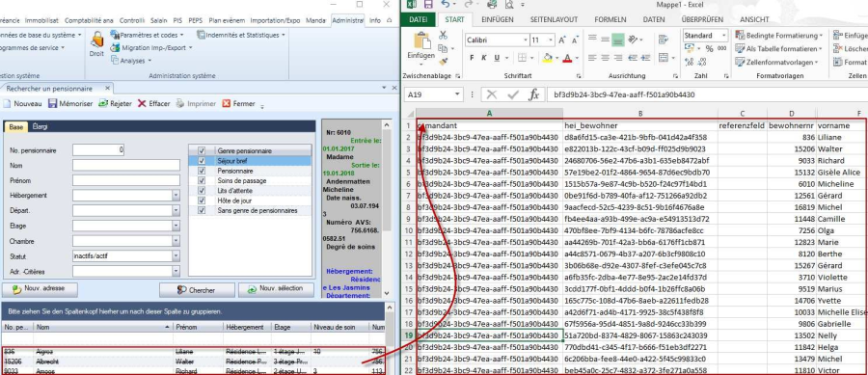
Task: Toggle the Lits d'attente checkbox
Action: pyautogui.click(x=203, y=190)
